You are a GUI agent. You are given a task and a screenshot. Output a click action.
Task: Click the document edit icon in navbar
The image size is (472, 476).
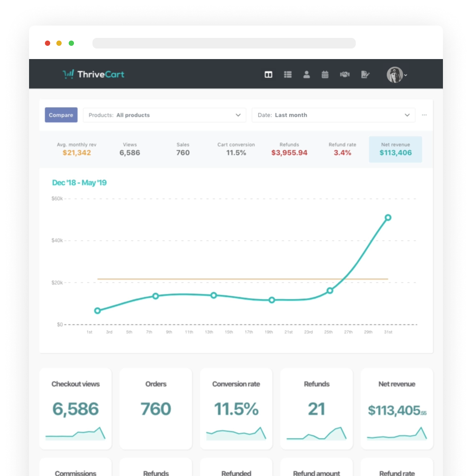click(365, 74)
